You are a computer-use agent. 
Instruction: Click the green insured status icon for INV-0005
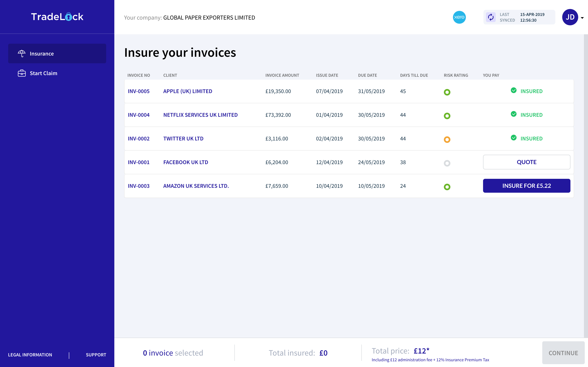pyautogui.click(x=514, y=90)
